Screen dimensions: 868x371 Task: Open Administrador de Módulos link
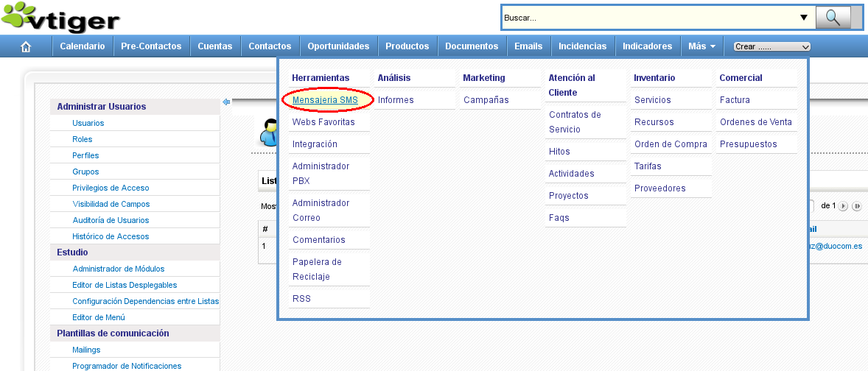(119, 269)
